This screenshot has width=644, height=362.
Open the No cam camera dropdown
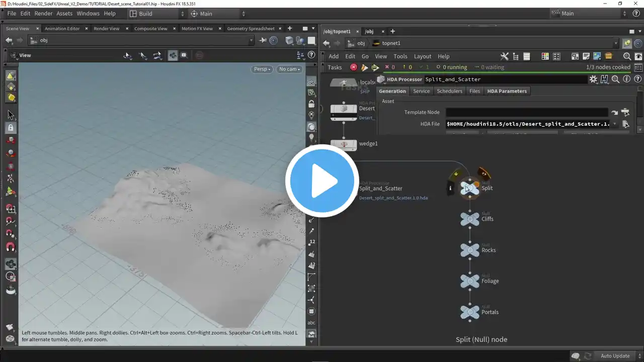(x=290, y=69)
